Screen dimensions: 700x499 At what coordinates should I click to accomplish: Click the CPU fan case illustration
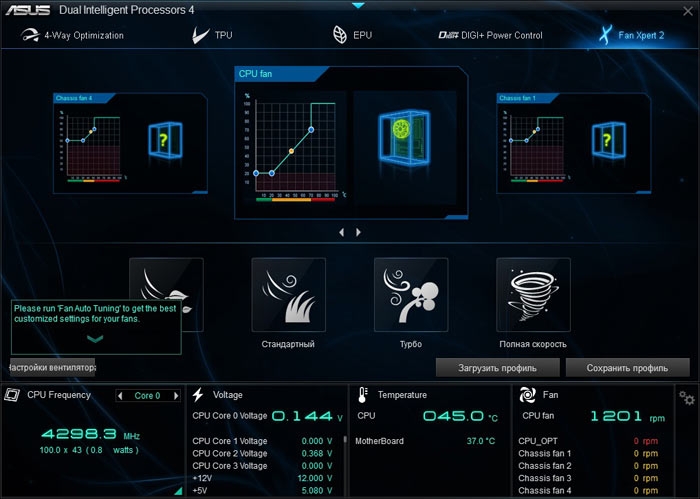[x=404, y=137]
